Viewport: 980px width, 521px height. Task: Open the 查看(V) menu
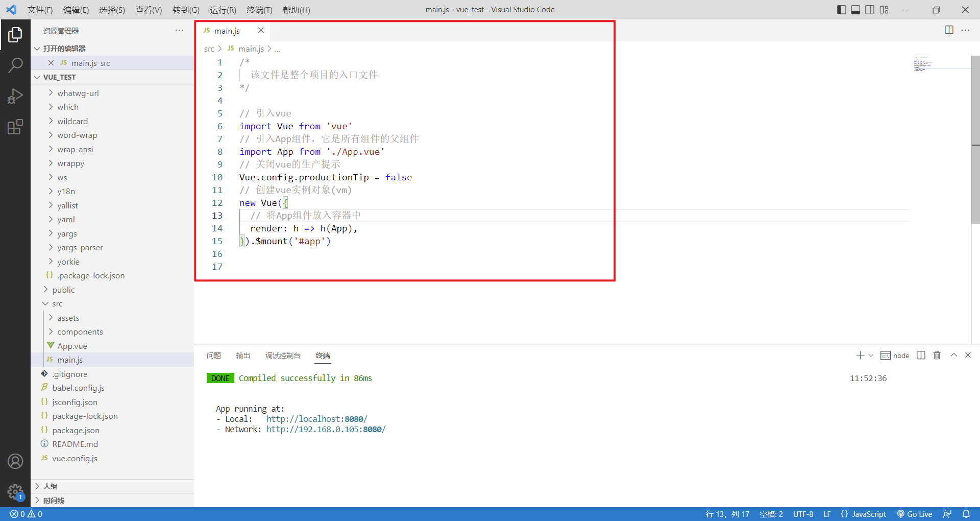coord(149,10)
